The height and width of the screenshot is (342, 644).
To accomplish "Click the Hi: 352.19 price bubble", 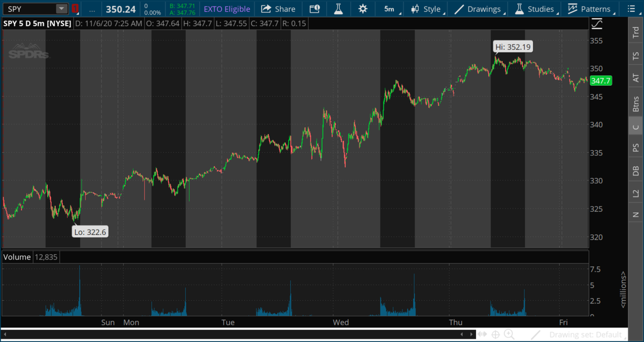I will [513, 47].
